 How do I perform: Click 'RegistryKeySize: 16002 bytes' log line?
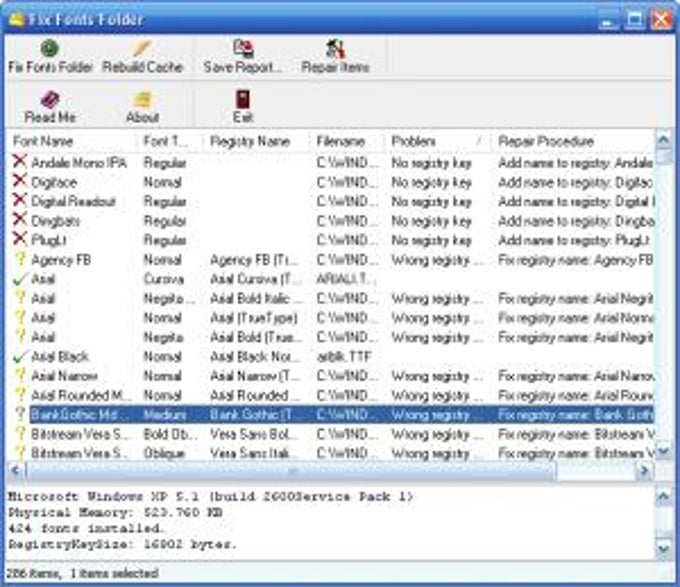(123, 545)
